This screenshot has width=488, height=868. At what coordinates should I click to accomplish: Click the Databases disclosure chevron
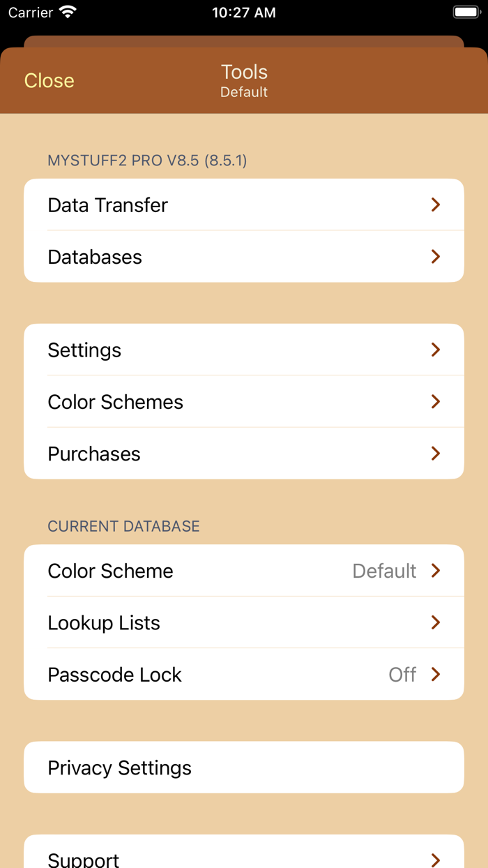coord(436,256)
